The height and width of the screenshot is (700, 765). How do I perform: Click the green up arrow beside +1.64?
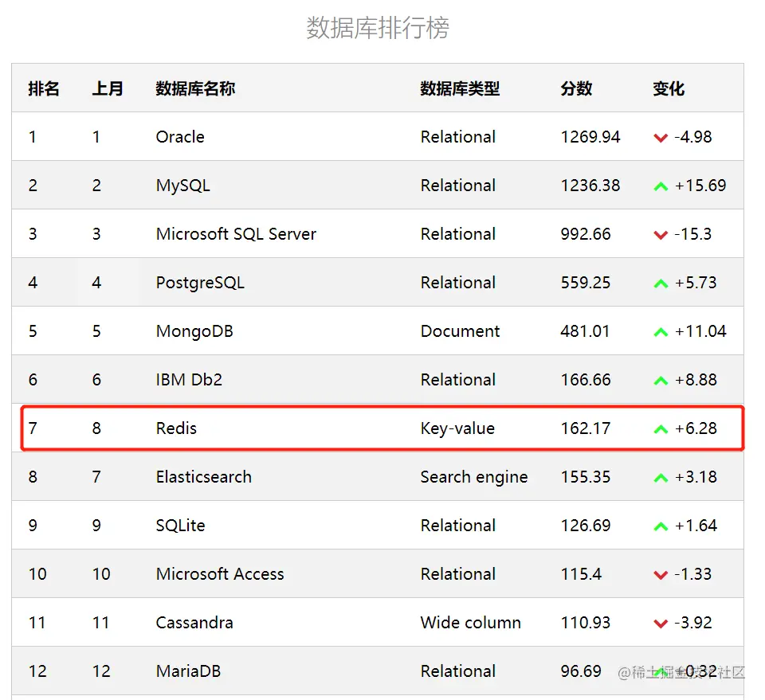[661, 526]
